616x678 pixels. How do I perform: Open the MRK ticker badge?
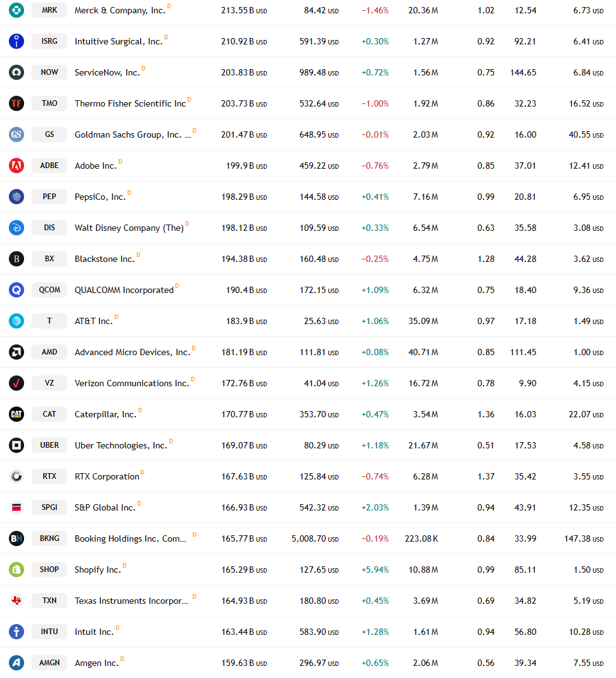pos(49,10)
